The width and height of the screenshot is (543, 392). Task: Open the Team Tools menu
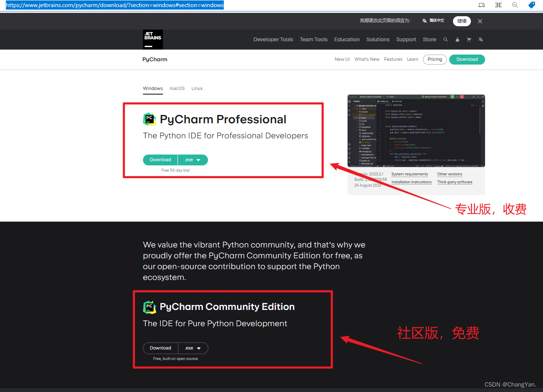tap(314, 40)
